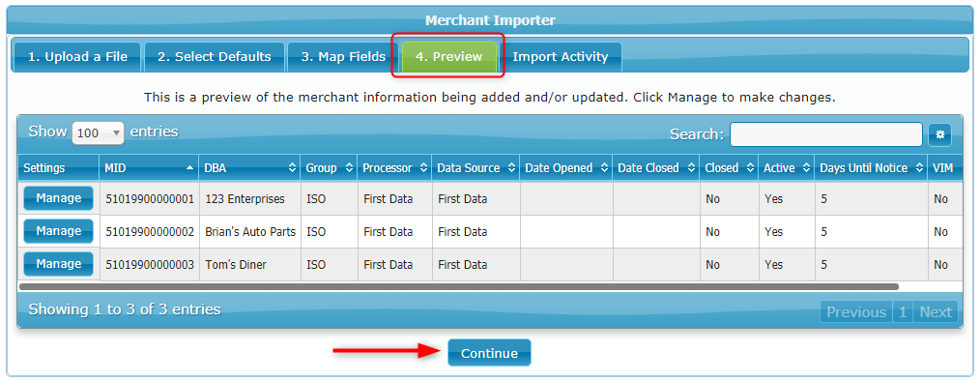This screenshot has height=382, width=980.
Task: Sort by Group column header
Action: (x=329, y=168)
